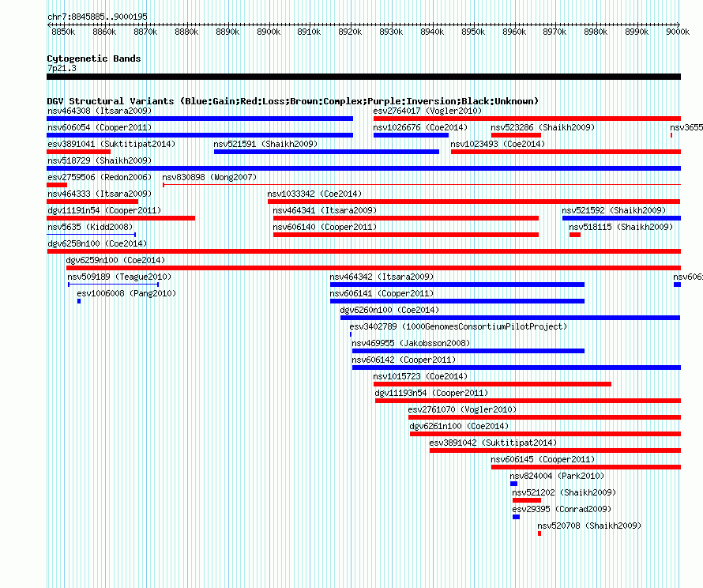
Task: Click the dgv6261n100 (Coe2014) label
Action: point(459,426)
